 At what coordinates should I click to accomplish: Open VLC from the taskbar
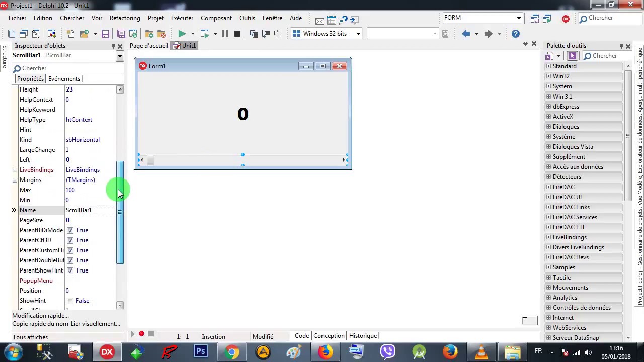pos(481,352)
